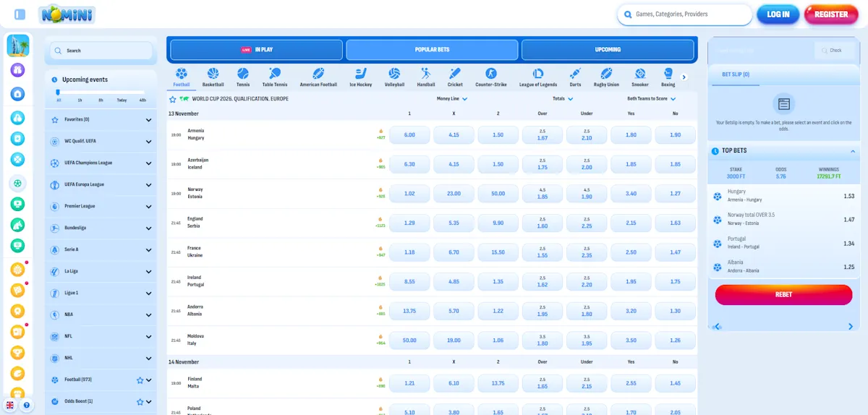The height and width of the screenshot is (415, 868).
Task: Bet on Norway Estonia draw at 23.00
Action: pos(454,194)
